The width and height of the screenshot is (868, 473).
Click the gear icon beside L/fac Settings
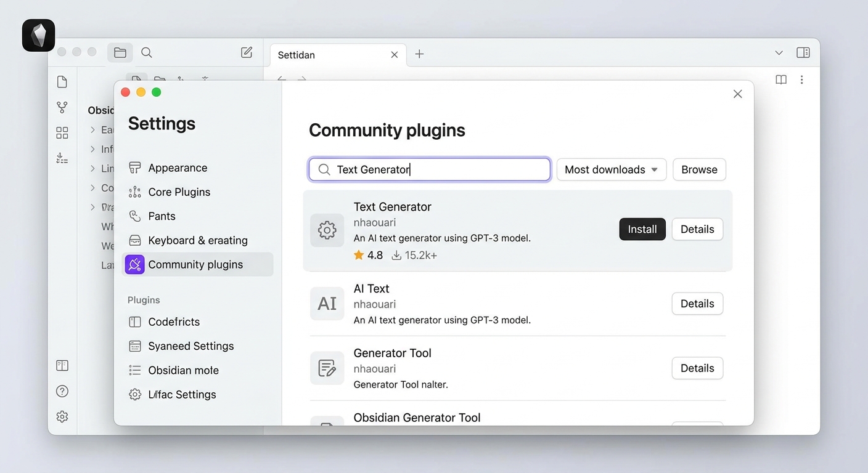(135, 395)
